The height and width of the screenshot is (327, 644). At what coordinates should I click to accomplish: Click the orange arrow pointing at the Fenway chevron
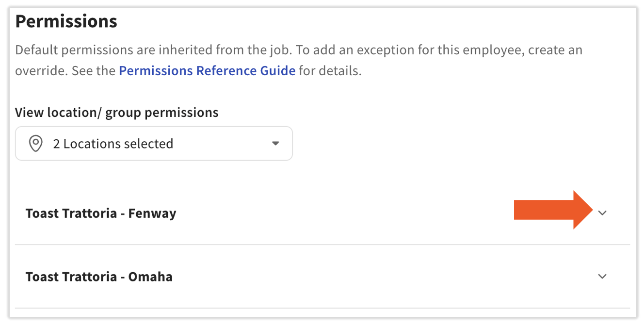pyautogui.click(x=553, y=210)
